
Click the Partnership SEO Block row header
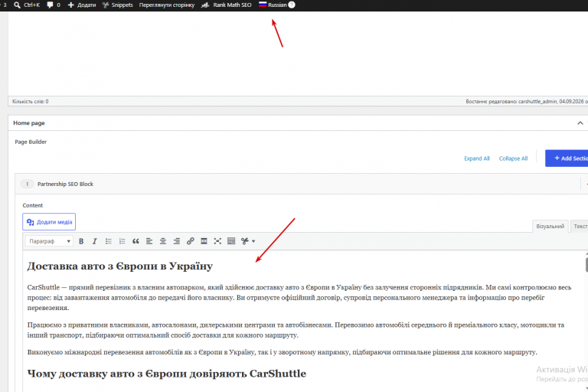click(x=302, y=184)
